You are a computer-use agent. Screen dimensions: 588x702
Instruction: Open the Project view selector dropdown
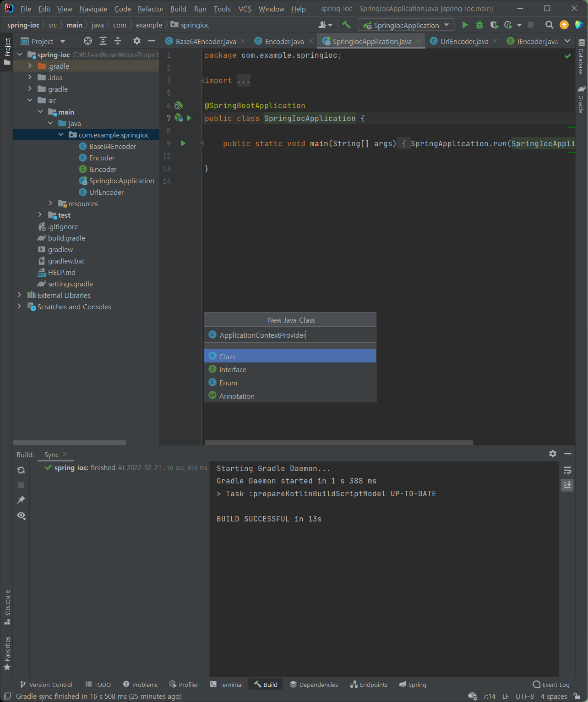click(x=43, y=41)
